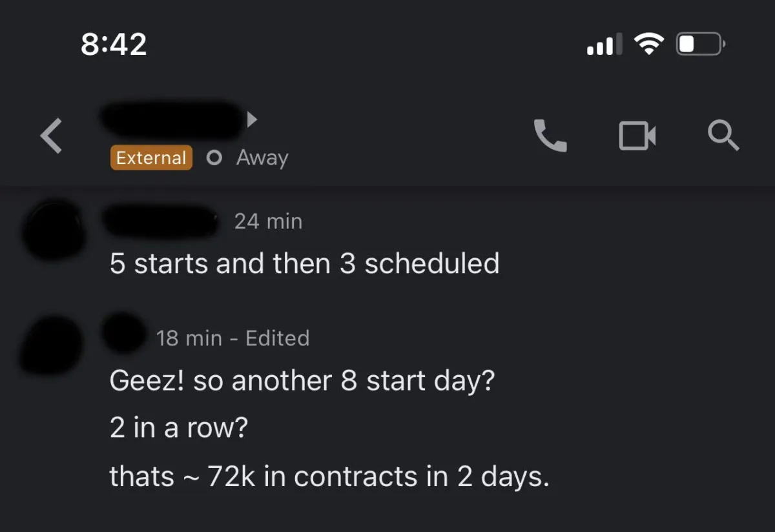Viewport: 775px width, 532px height.
Task: Tap the orange External badge
Action: point(151,158)
